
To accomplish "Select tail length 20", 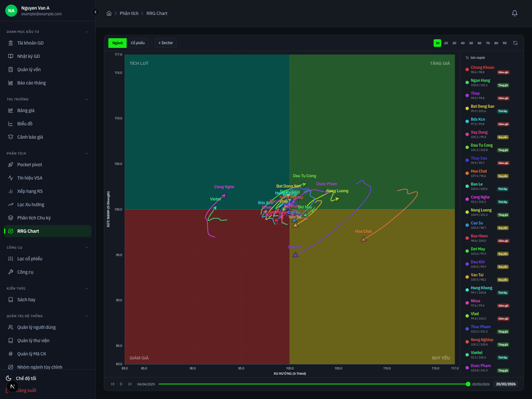I will [x=446, y=43].
